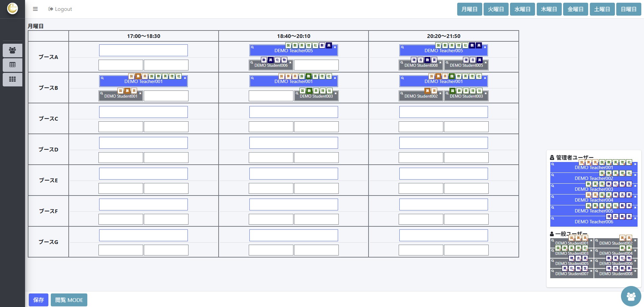The width and height of the screenshot is (644, 307).
Task: Open the table view icon in left sidebar
Action: click(13, 65)
